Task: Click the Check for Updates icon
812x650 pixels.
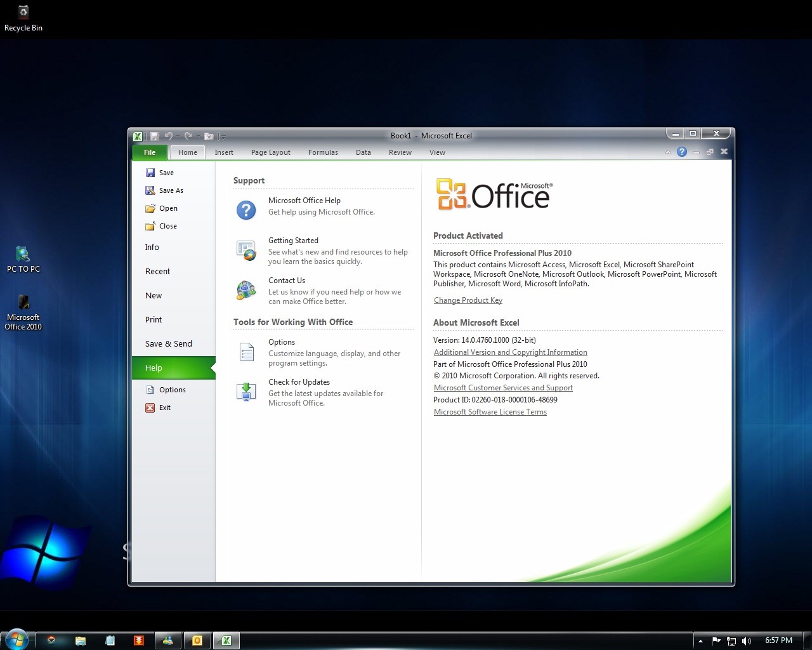Action: (x=246, y=392)
